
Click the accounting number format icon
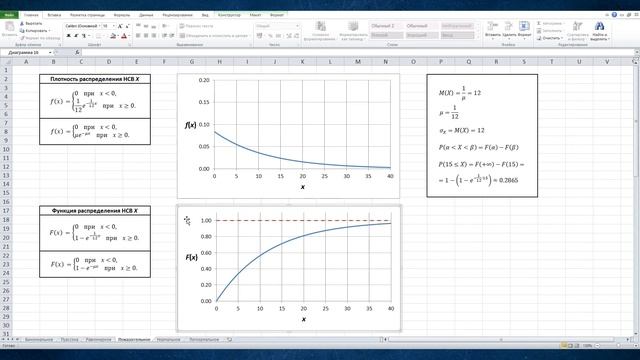(260, 36)
